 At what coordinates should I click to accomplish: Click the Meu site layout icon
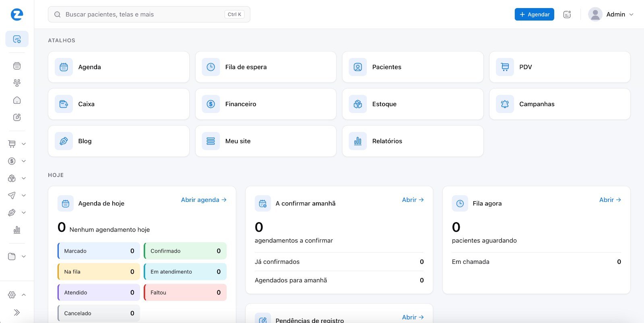(211, 141)
